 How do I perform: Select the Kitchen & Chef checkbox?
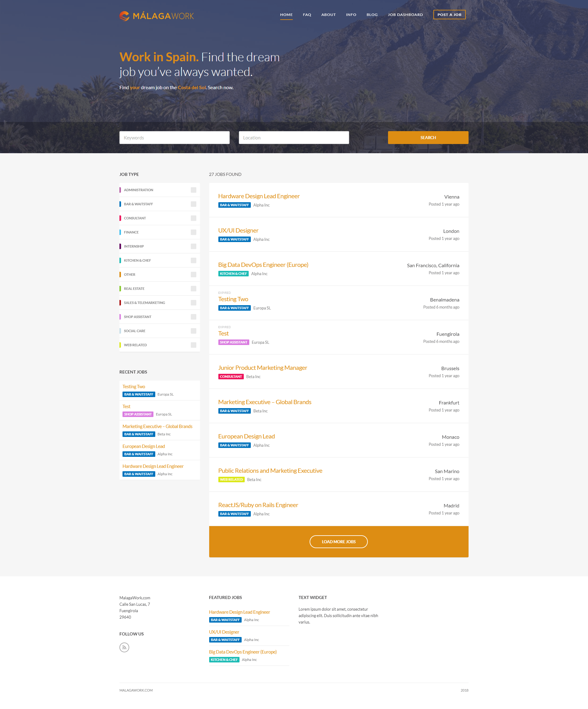click(194, 260)
